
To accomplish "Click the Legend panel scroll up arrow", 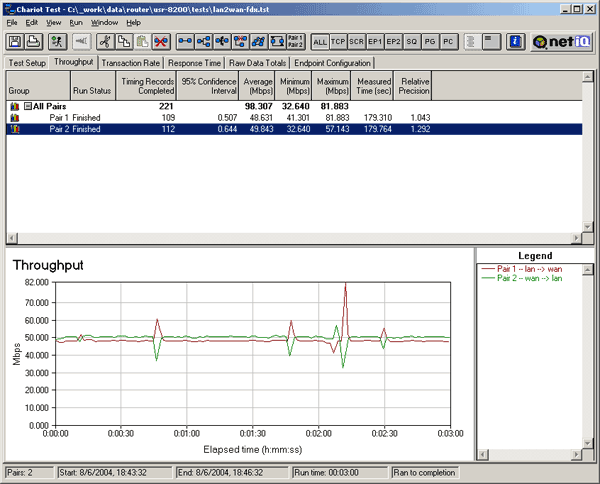I will click(x=588, y=270).
